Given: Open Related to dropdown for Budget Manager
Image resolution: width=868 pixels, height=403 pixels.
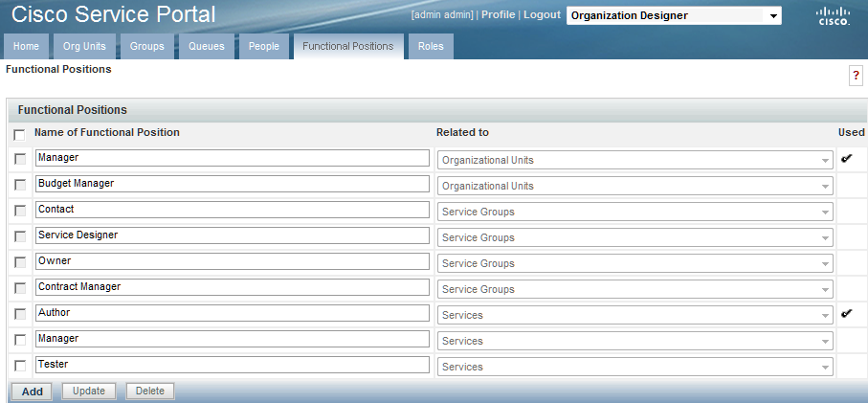Looking at the screenshot, I should pos(634,186).
